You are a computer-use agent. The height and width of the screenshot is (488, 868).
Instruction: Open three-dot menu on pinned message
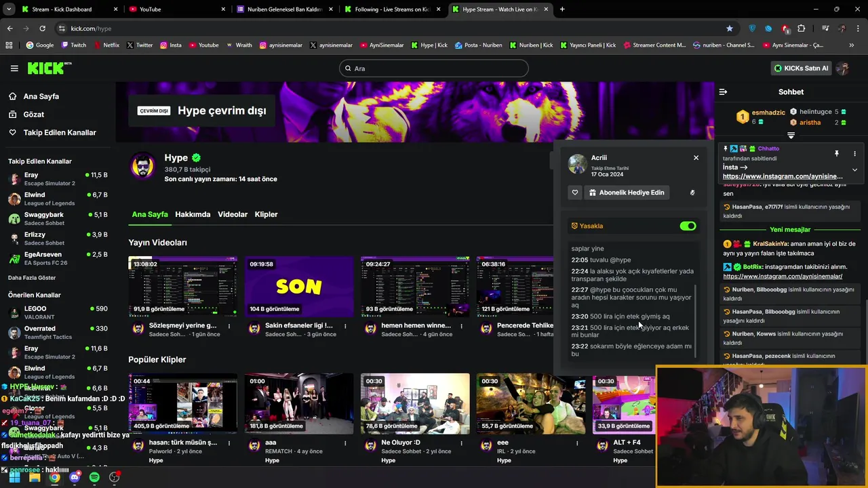[x=854, y=153]
